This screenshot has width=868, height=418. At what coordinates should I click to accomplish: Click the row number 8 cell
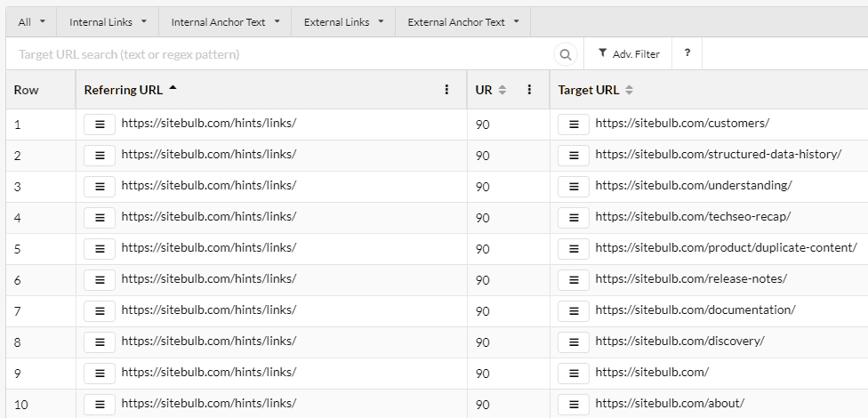[41, 342]
